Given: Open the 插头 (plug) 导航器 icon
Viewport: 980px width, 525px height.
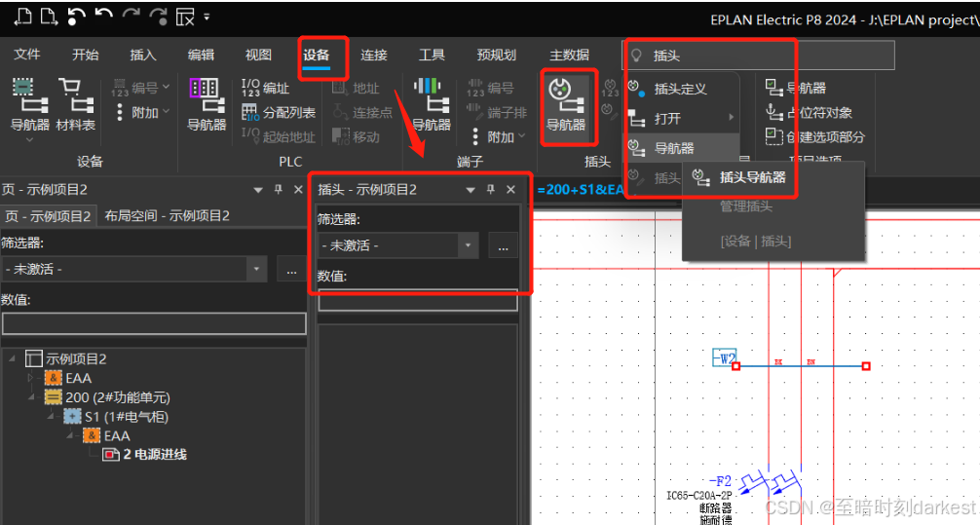Looking at the screenshot, I should [566, 104].
